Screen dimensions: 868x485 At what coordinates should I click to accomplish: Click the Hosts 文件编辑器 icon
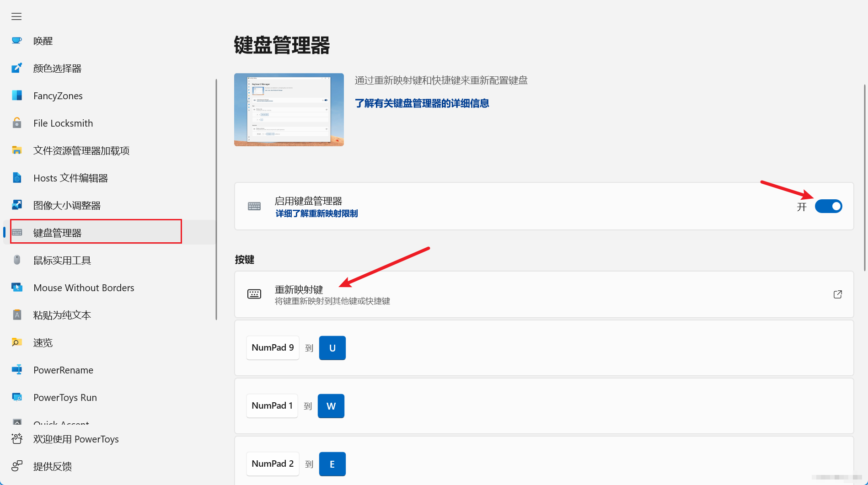[x=17, y=178]
